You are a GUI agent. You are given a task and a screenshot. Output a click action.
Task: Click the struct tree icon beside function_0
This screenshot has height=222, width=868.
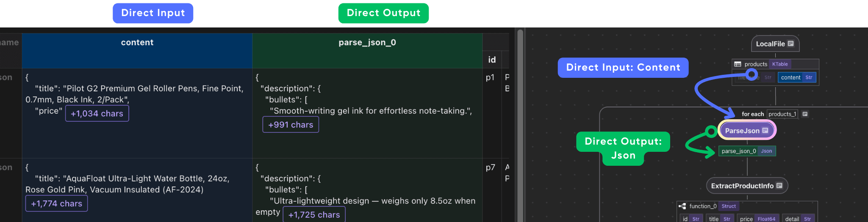point(682,206)
